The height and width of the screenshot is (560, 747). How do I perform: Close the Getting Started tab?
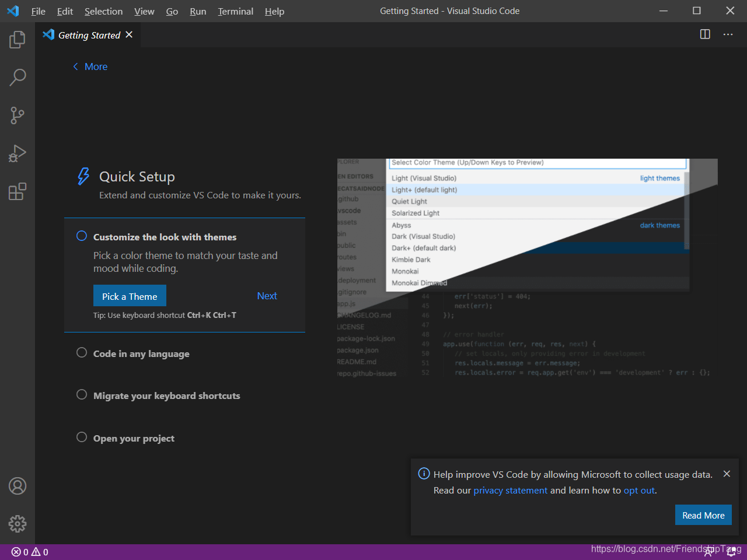pos(129,35)
